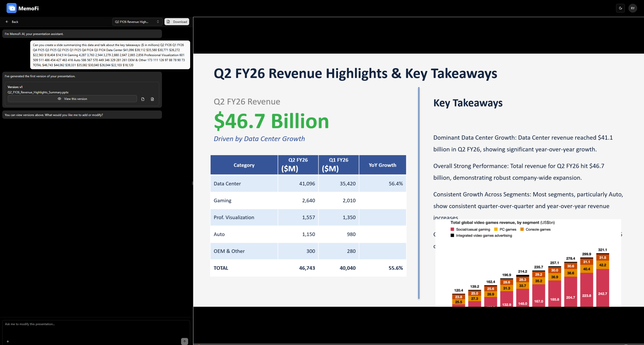The width and height of the screenshot is (644, 345).
Task: Toggle dark mode moon icon
Action: (x=620, y=8)
